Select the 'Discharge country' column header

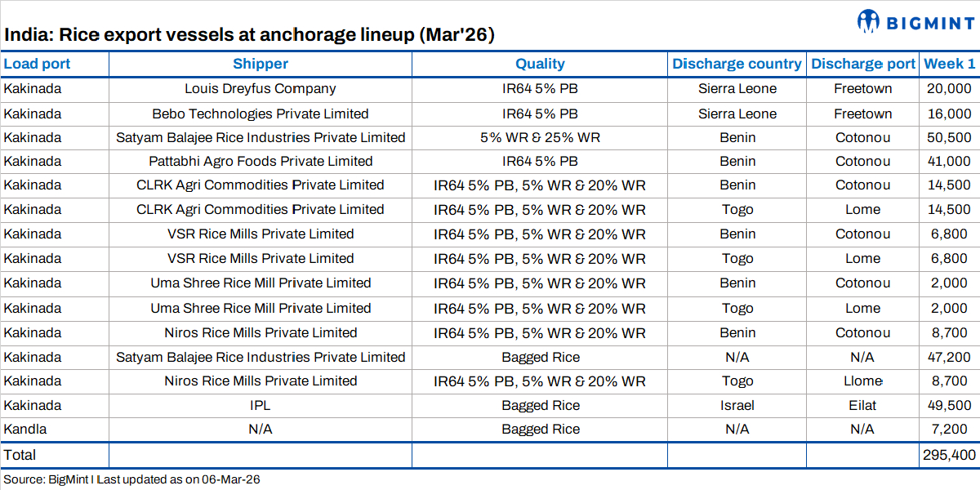coord(737,64)
